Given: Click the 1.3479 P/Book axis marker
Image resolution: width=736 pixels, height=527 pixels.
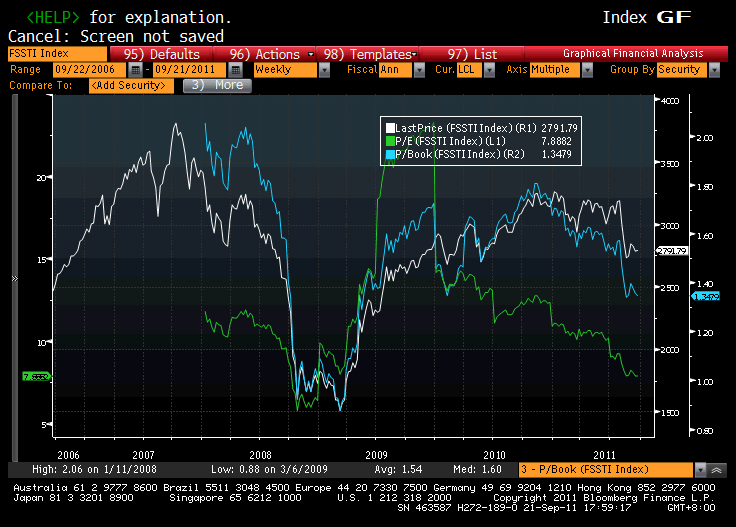Looking at the screenshot, I should tap(705, 296).
